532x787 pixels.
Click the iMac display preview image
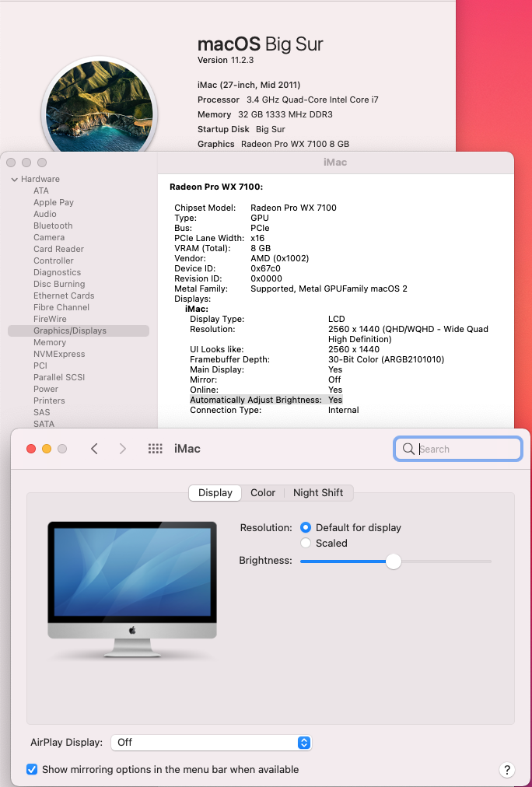[x=132, y=589]
